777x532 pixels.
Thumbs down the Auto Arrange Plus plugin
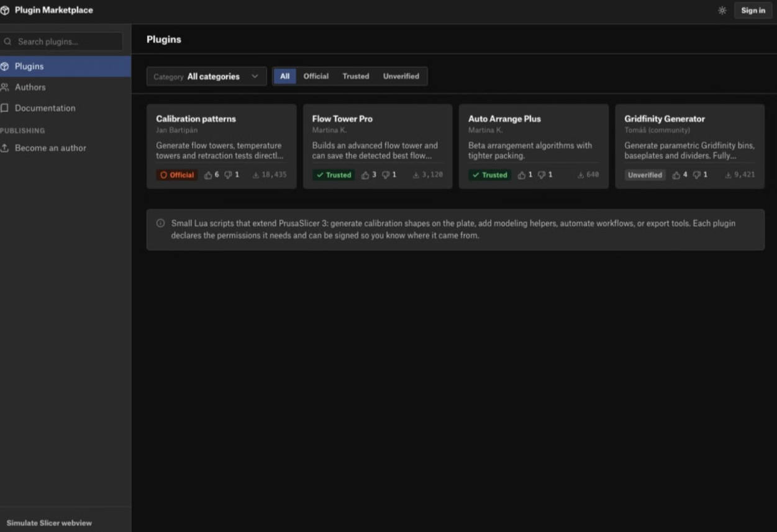[x=542, y=175]
